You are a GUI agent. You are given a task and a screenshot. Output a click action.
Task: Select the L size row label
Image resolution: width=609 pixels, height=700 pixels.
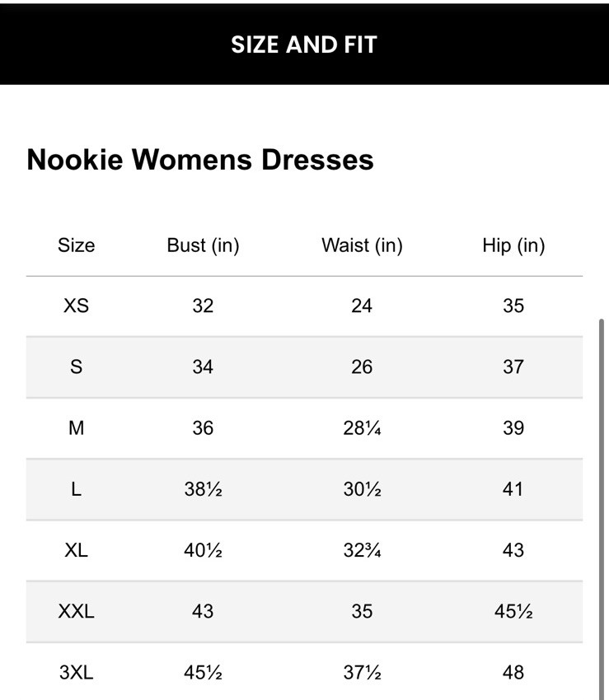76,489
